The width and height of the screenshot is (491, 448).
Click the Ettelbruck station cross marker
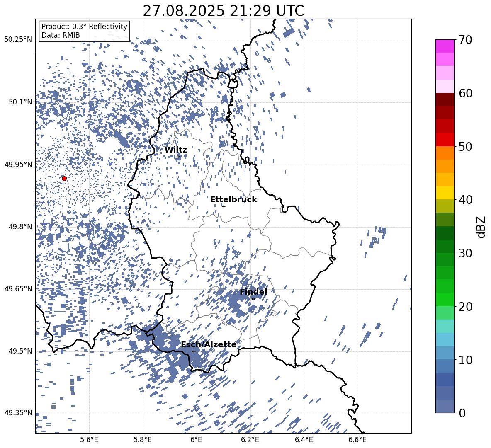224,206
